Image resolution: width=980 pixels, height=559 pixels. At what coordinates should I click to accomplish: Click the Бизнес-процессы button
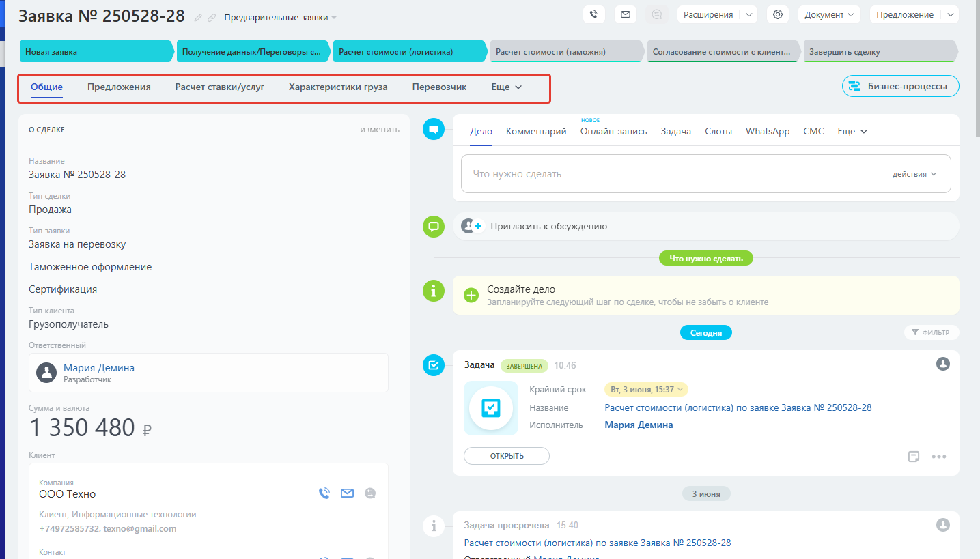pos(900,86)
